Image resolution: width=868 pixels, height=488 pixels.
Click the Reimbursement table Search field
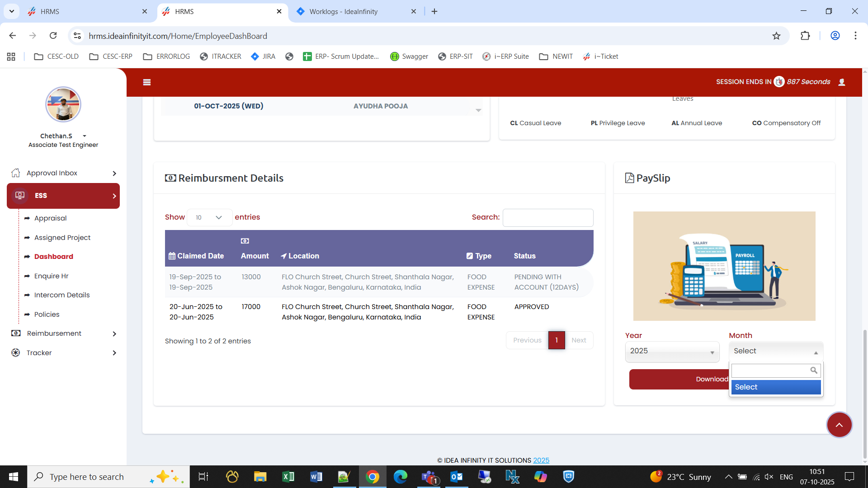547,218
